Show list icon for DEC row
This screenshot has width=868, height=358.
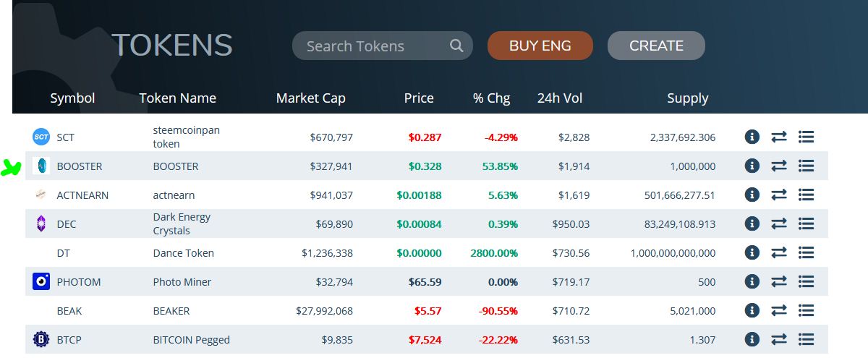(807, 223)
